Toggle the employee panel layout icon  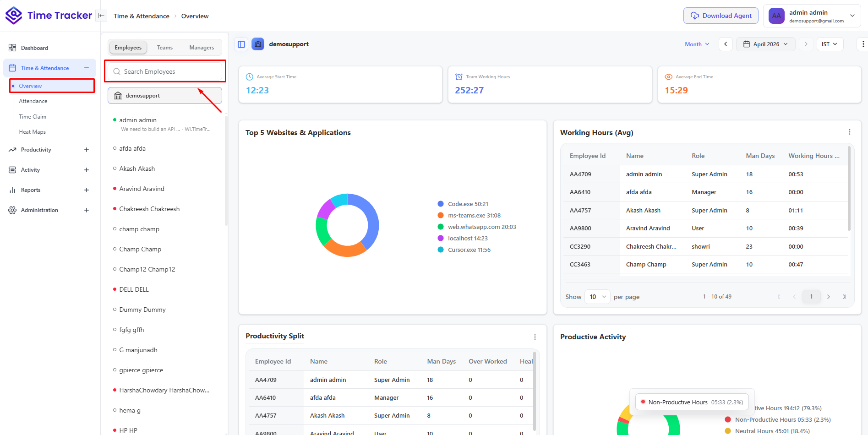click(x=241, y=44)
